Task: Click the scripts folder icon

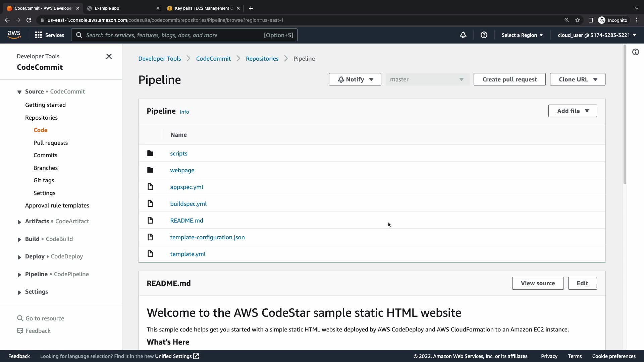Action: tap(150, 154)
